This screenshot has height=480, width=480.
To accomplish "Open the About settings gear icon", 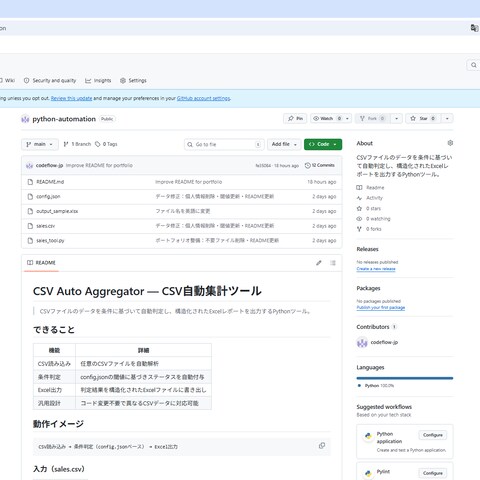I will click(x=450, y=143).
